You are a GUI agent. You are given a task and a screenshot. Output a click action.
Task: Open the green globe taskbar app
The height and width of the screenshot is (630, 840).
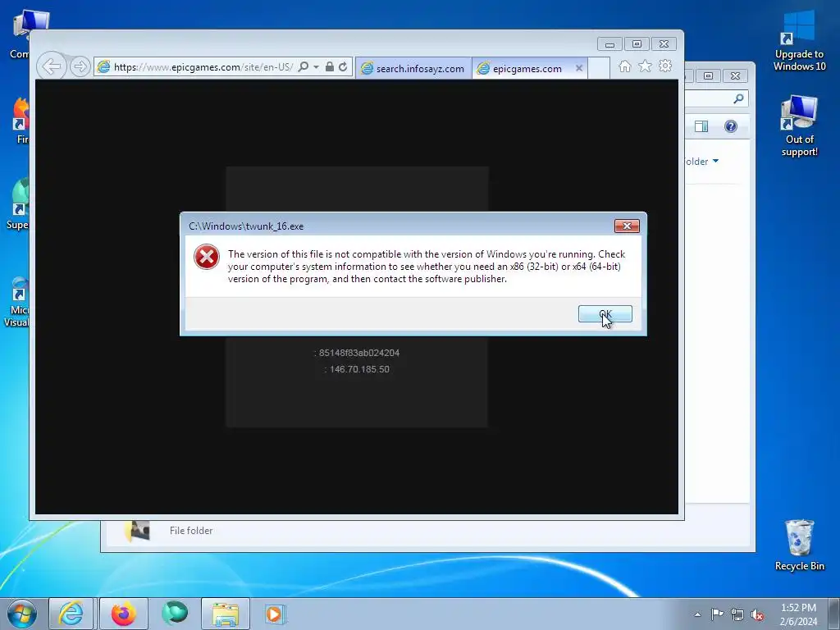pyautogui.click(x=176, y=613)
